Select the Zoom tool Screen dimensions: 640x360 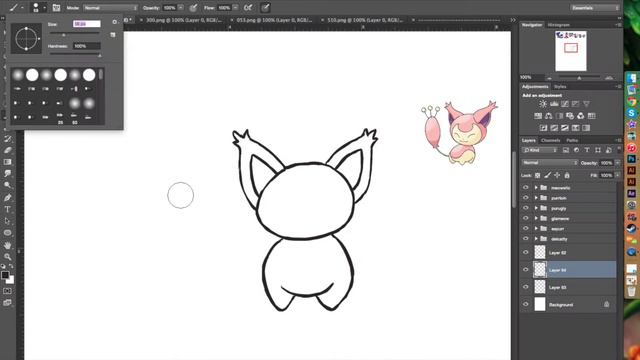8,257
